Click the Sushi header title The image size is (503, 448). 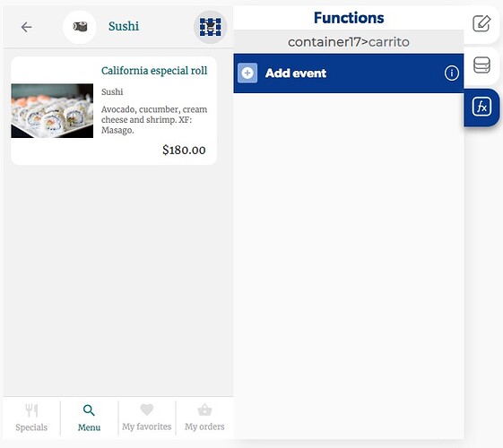124,26
